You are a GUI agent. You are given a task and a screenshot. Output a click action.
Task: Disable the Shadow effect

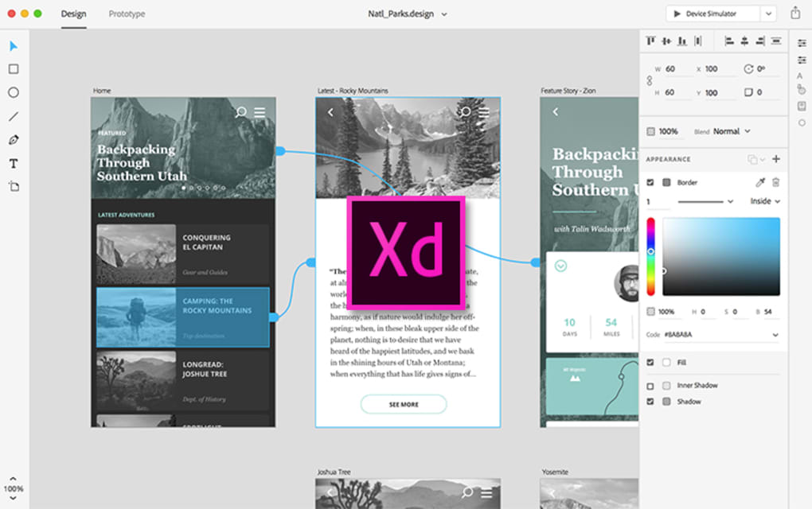click(x=650, y=402)
